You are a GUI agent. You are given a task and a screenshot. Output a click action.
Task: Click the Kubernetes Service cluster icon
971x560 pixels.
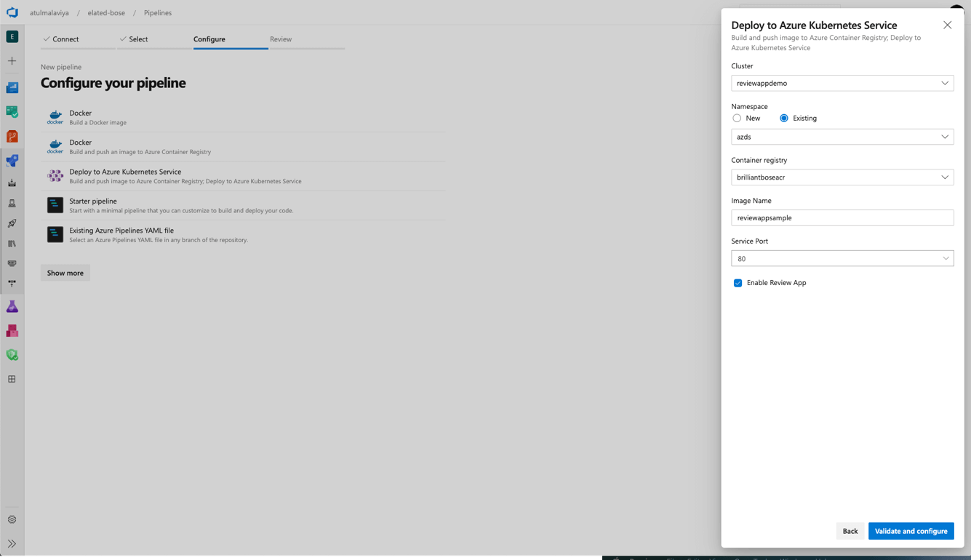click(x=55, y=176)
